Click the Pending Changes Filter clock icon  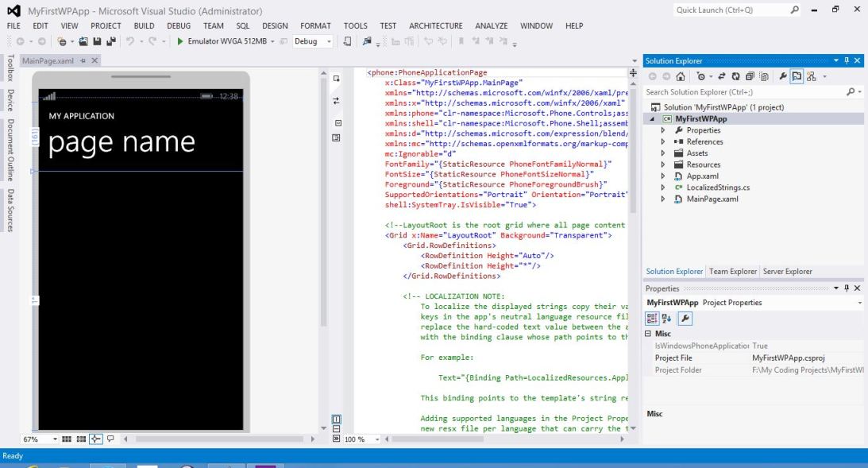point(700,76)
